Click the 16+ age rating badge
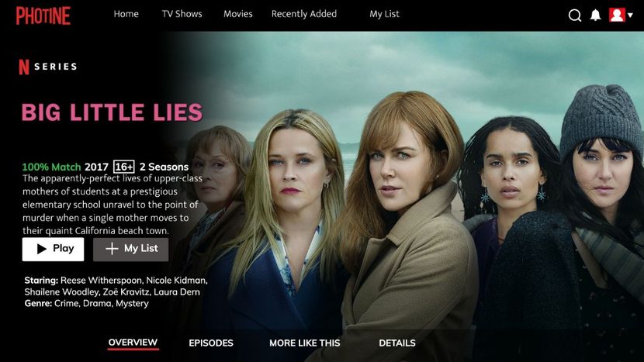 coord(123,167)
